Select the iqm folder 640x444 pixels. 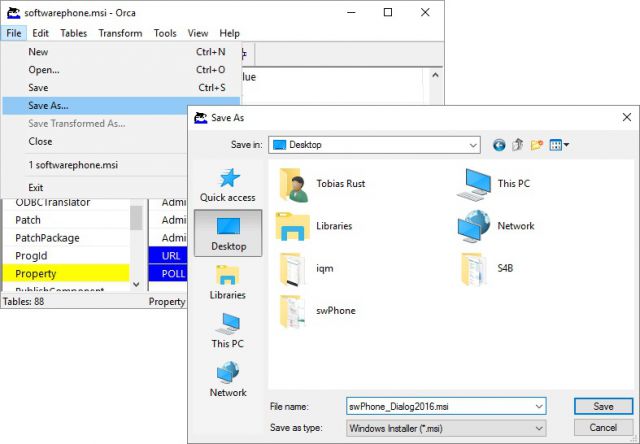(x=306, y=269)
